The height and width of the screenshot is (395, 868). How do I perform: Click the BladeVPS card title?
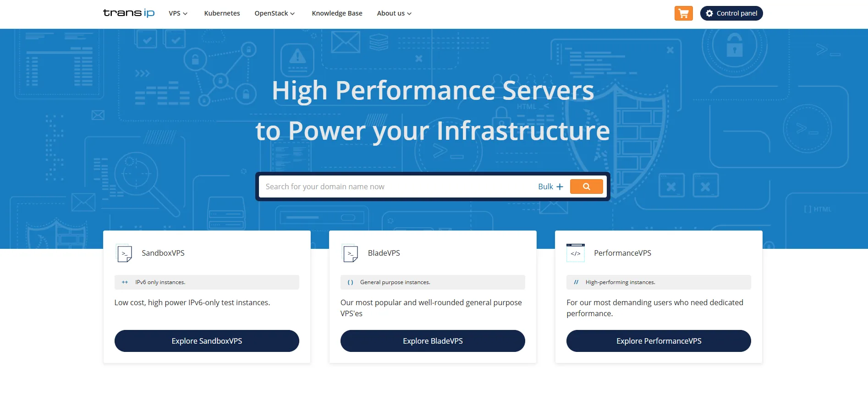tap(384, 253)
